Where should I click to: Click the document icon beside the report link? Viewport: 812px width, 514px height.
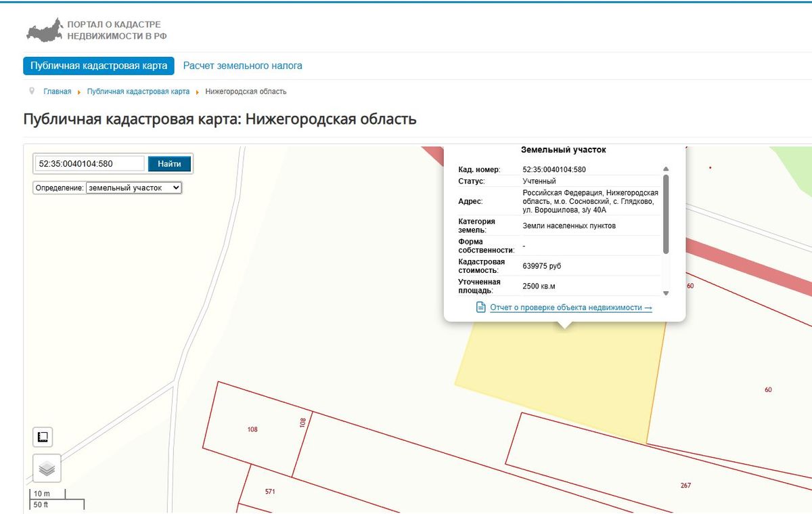pos(481,307)
